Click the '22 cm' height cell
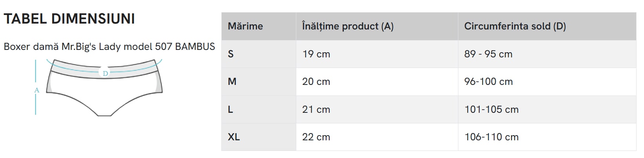Viewport: 644px width, 158px height. (316, 137)
